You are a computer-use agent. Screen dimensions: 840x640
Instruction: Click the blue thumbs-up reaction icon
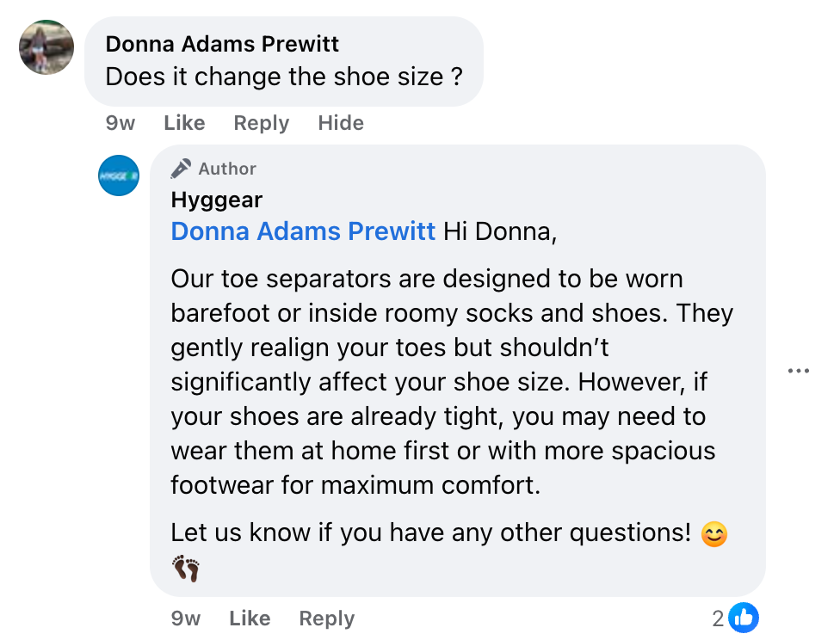pyautogui.click(x=744, y=618)
